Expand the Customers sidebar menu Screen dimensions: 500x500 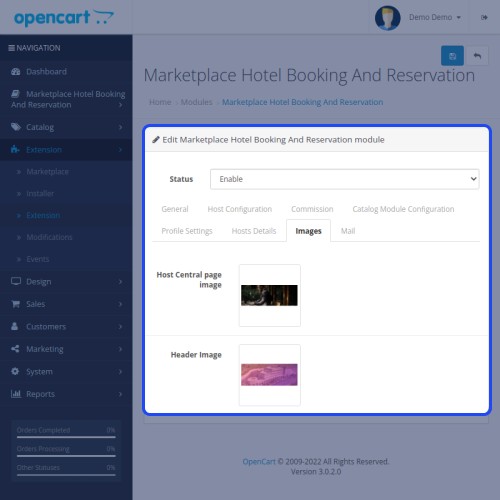(66, 326)
